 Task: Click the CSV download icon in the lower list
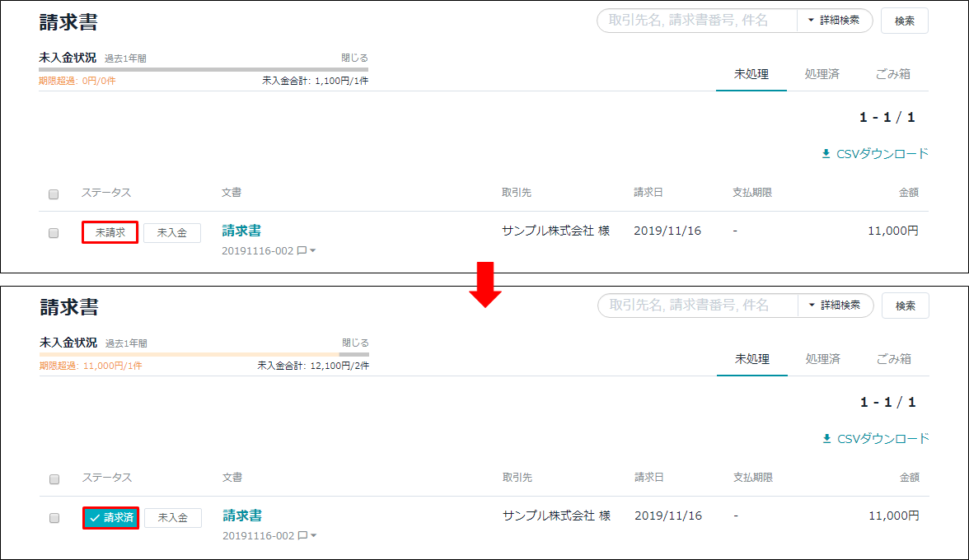[827, 439]
